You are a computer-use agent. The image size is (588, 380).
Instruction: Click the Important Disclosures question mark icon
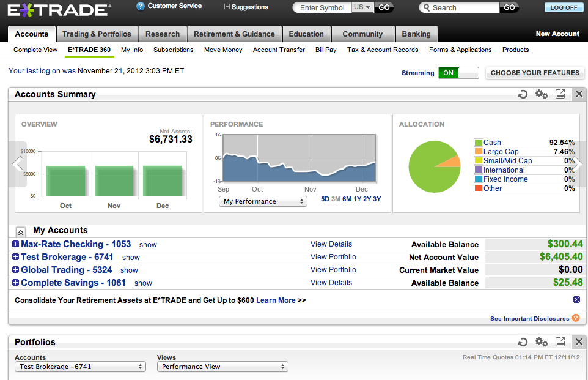tap(577, 318)
